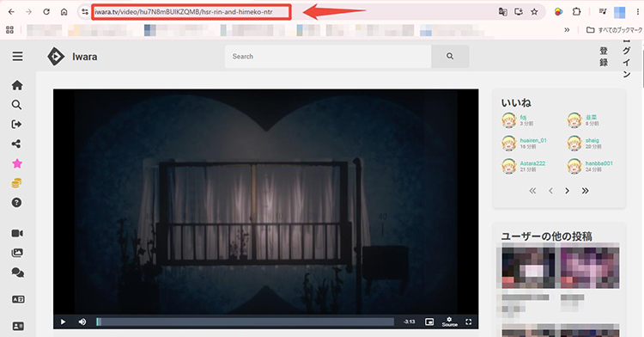Image resolution: width=644 pixels, height=337 pixels.
Task: Open user Astara222 in the likes list
Action: click(x=532, y=163)
